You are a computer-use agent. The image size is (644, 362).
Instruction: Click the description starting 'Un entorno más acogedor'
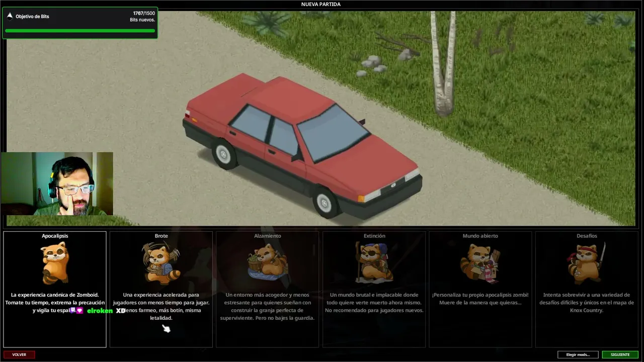(268, 306)
